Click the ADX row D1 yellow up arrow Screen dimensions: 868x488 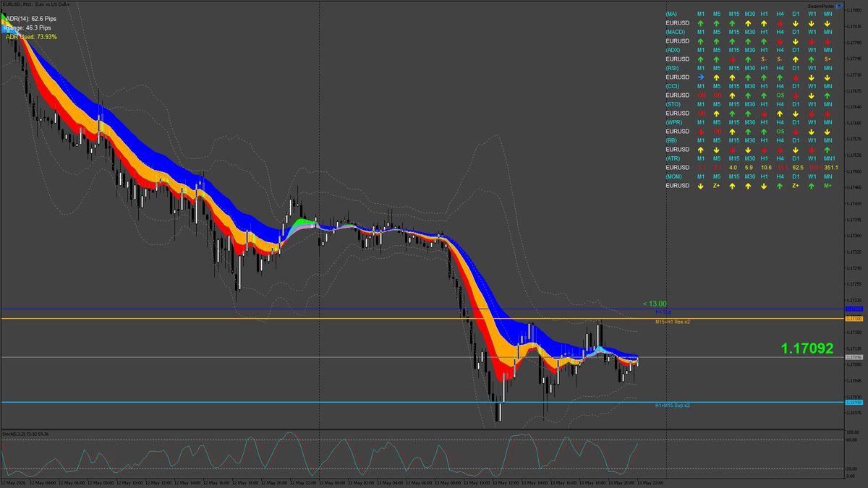(x=796, y=59)
